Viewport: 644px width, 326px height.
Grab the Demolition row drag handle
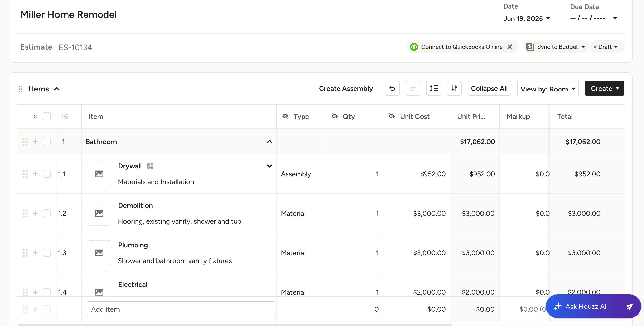[x=25, y=213]
